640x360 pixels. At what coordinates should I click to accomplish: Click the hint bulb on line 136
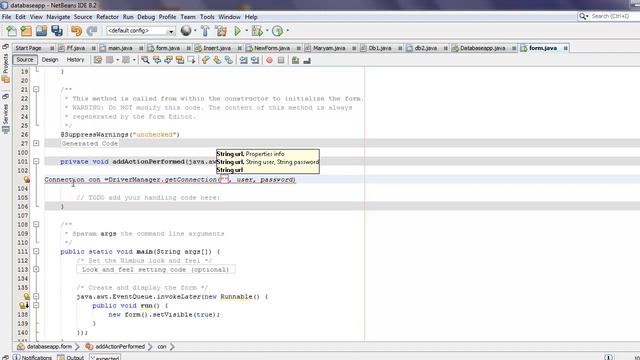pos(26,297)
